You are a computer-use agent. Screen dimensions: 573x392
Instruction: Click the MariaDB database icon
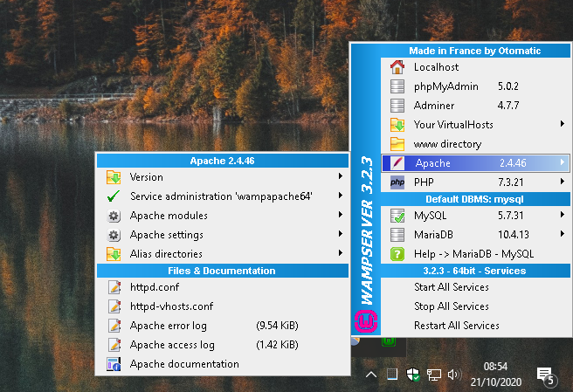point(397,235)
